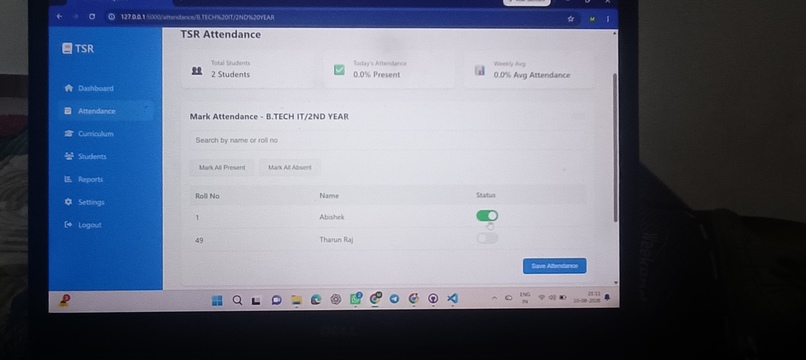Open Visual Studio Code from the taskbar
This screenshot has width=806, height=360.
click(452, 298)
